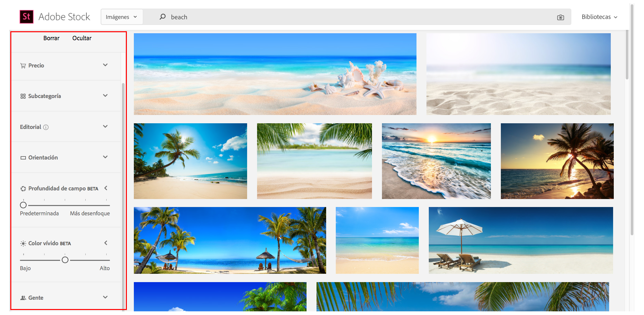The width and height of the screenshot is (644, 315).
Task: Click the Adobe Stock logo icon
Action: (x=27, y=16)
